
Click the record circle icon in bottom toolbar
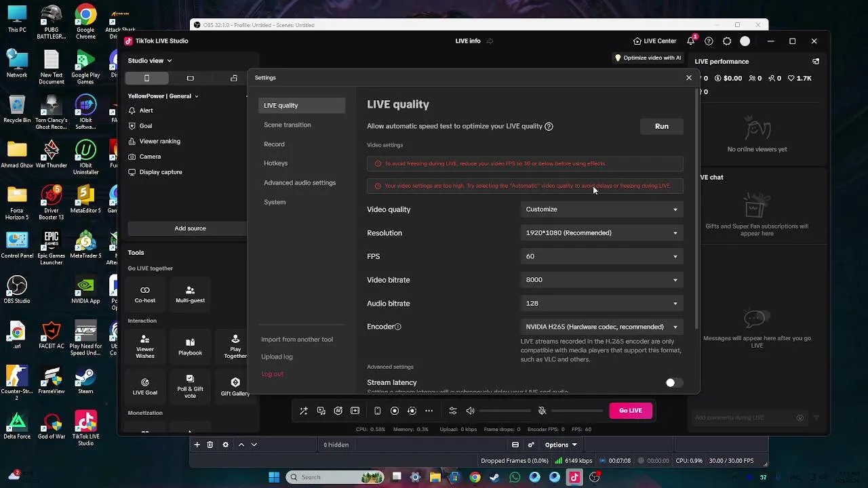point(394,411)
